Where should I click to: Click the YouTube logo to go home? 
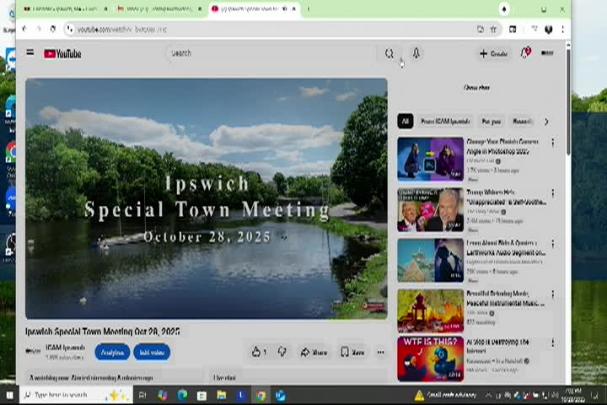(63, 54)
